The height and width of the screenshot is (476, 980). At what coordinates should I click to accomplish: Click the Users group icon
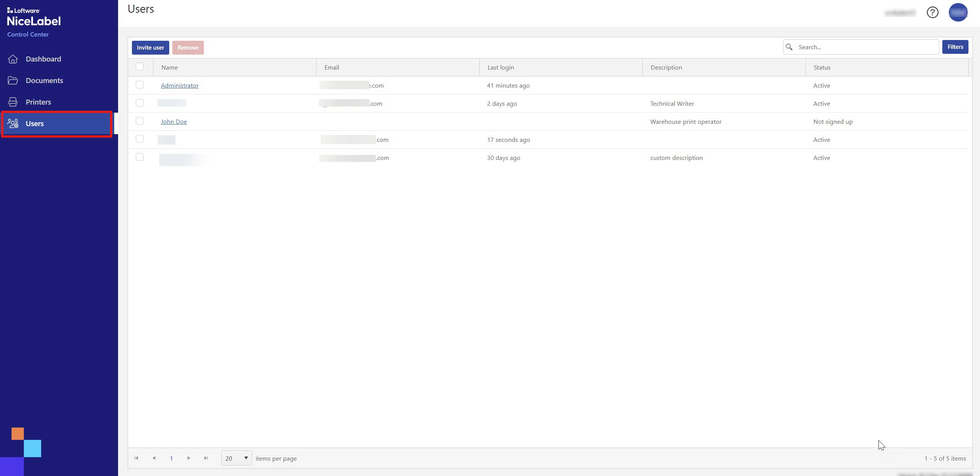[13, 123]
